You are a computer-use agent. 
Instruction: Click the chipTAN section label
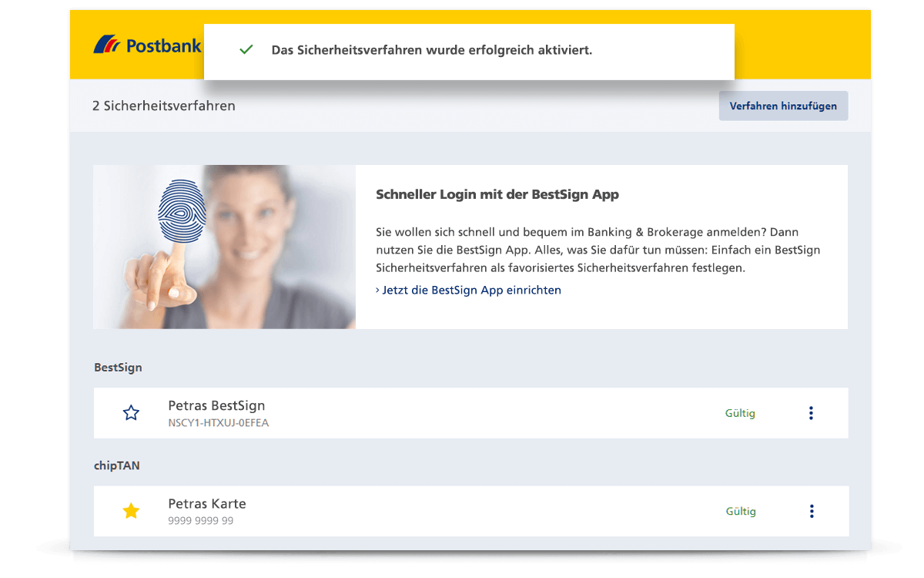click(117, 465)
